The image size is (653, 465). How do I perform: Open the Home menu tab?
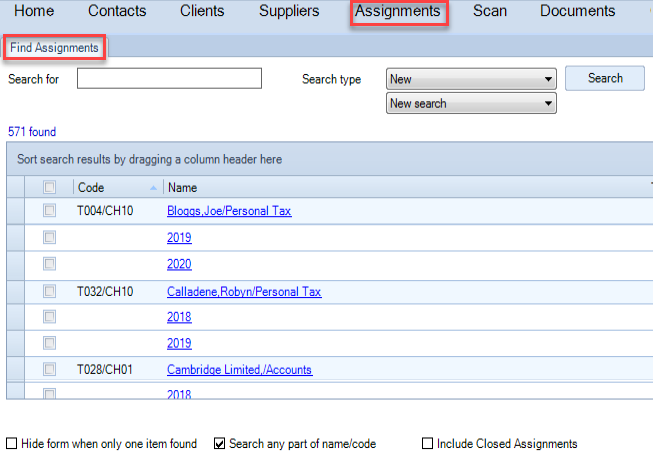(x=34, y=11)
